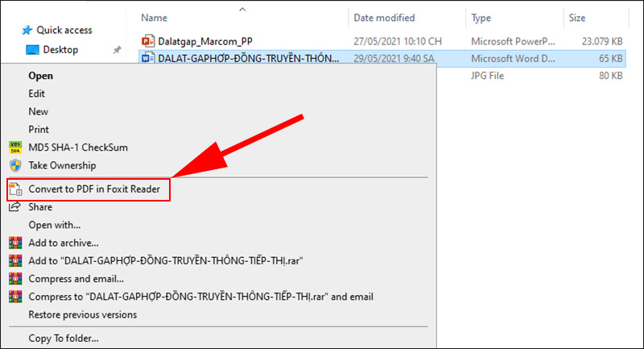
Task: Click the WinRAR icon beside Add to archive
Action: click(15, 243)
